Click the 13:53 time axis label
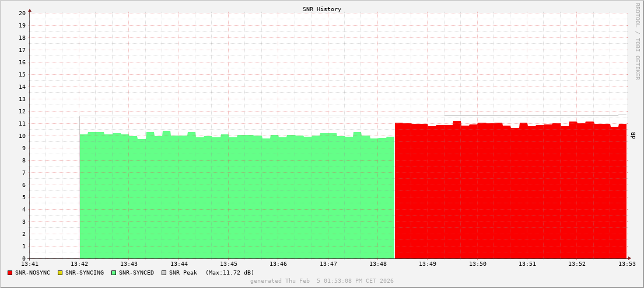The height and width of the screenshot is (288, 644). point(626,264)
